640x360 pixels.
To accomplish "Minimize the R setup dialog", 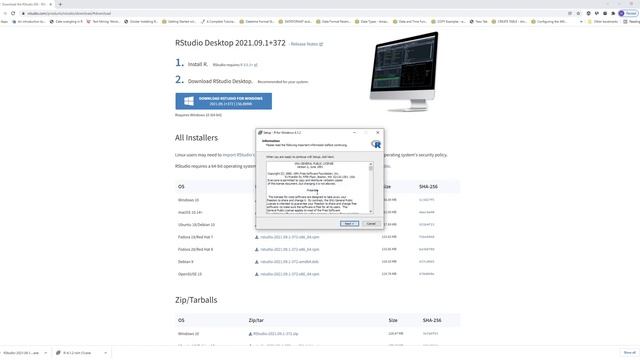I will click(354, 133).
